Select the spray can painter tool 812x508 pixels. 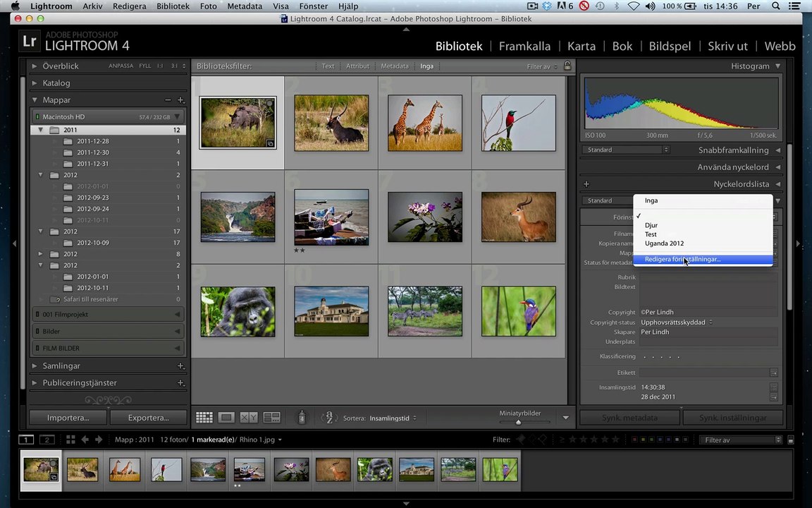pyautogui.click(x=302, y=418)
